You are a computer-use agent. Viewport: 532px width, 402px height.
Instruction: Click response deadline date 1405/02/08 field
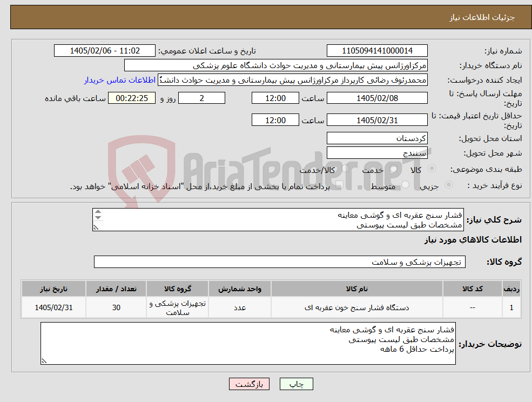[377, 98]
